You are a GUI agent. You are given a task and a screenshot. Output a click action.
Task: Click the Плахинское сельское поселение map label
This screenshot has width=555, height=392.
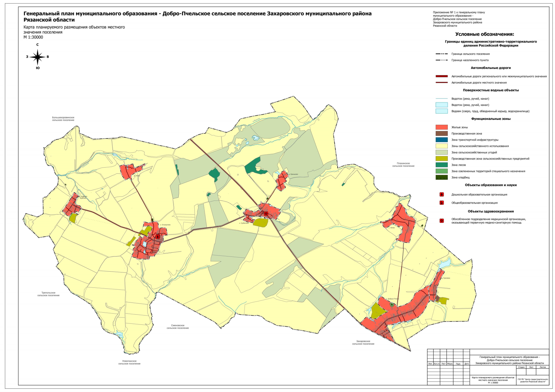(403, 165)
